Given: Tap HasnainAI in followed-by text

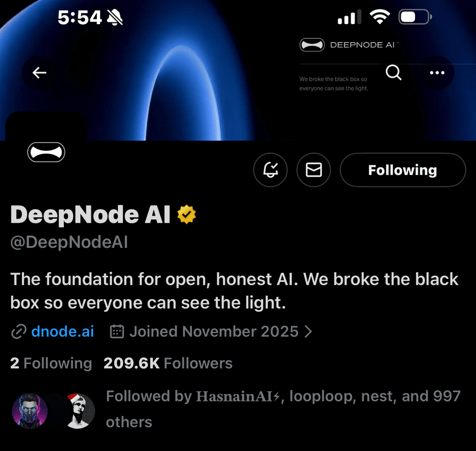Looking at the screenshot, I should click(x=237, y=396).
